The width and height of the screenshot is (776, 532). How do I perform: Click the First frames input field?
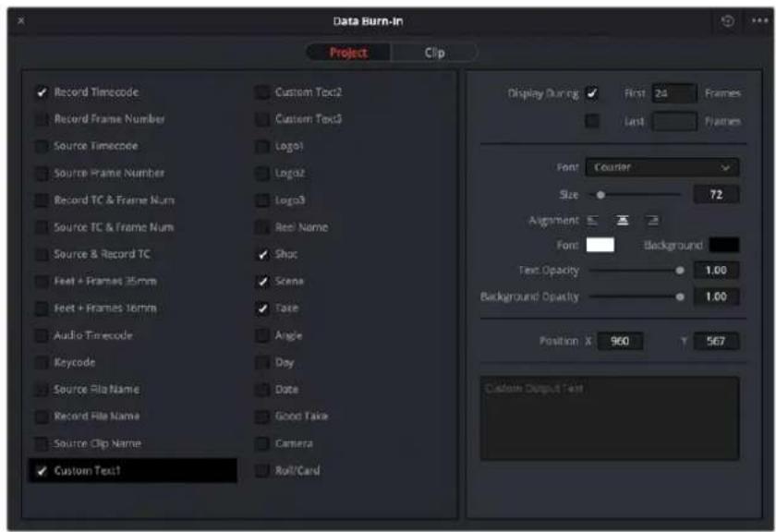tap(674, 93)
